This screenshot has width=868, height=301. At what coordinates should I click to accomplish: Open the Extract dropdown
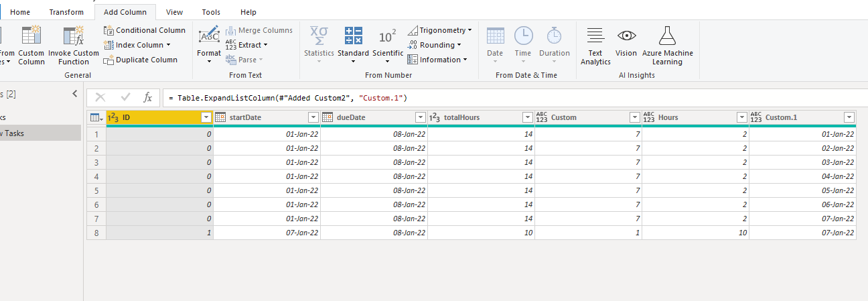pos(246,45)
